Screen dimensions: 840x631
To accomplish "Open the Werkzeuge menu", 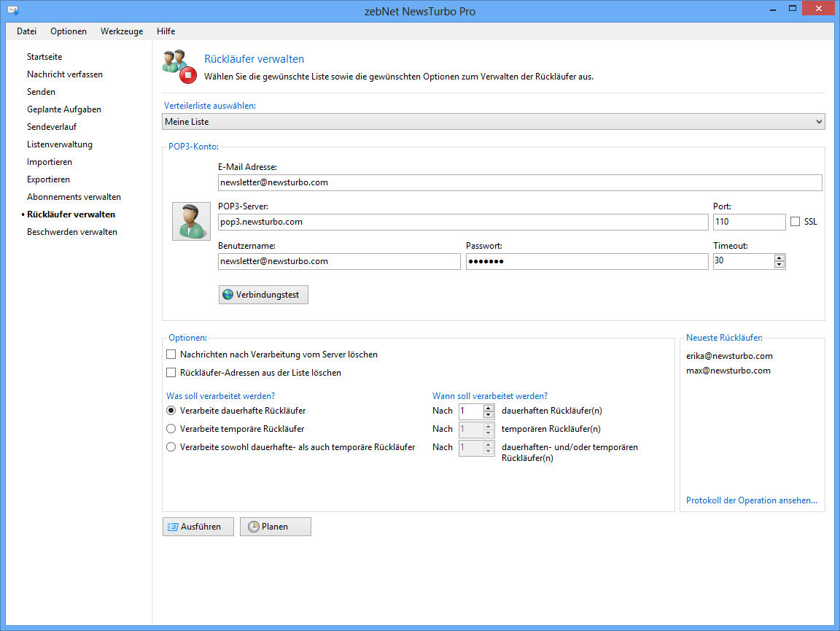I will click(122, 31).
